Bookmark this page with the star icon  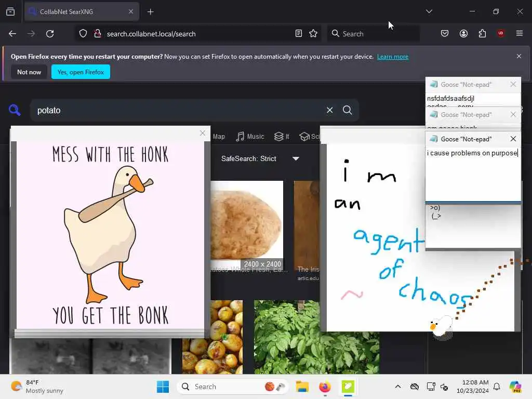(x=313, y=34)
